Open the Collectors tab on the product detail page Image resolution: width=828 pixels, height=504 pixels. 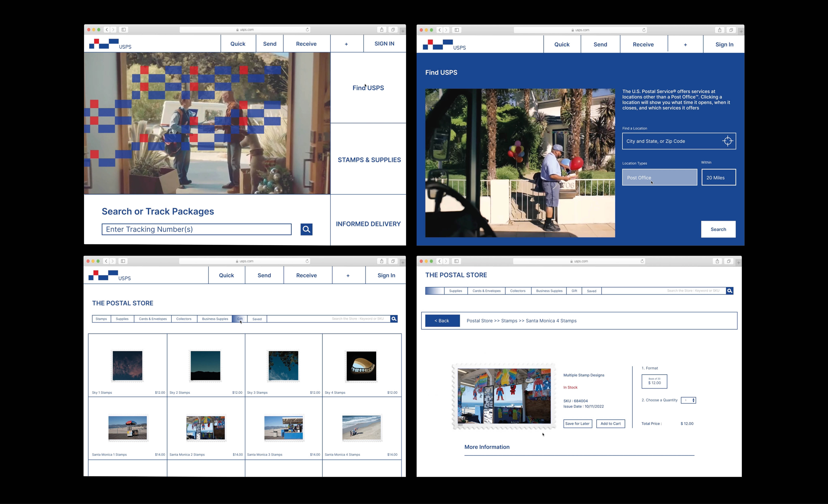pyautogui.click(x=517, y=291)
